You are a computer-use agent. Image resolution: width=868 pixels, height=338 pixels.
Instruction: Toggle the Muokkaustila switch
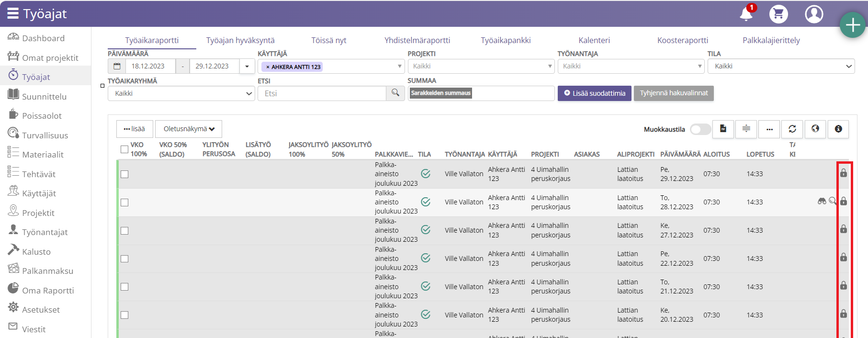pos(700,129)
